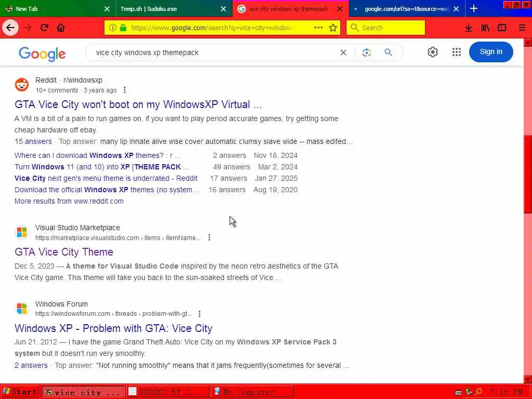
Task: Clear the Google search box with X
Action: pos(343,52)
